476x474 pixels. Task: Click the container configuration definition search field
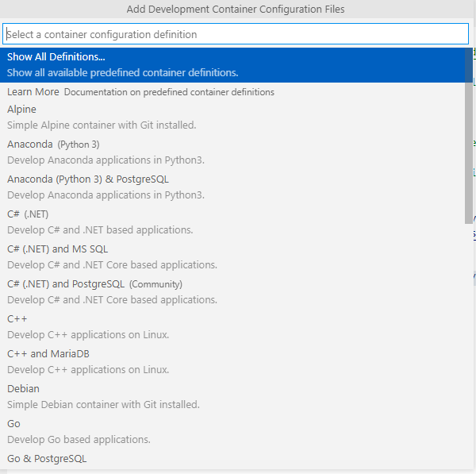click(x=236, y=34)
